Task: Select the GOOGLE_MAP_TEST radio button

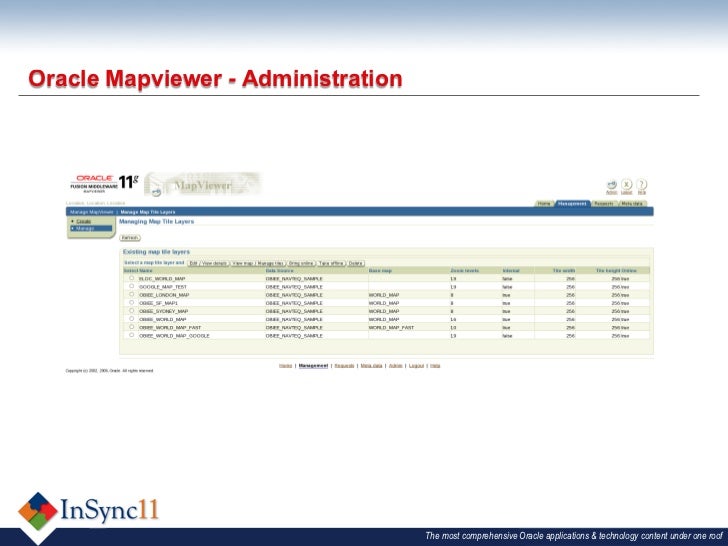Action: pyautogui.click(x=131, y=286)
